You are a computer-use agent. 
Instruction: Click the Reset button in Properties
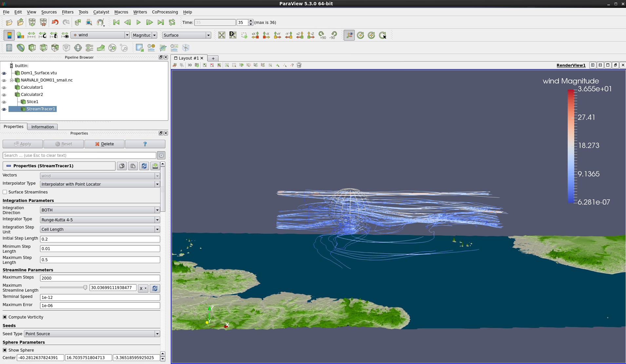coord(64,144)
